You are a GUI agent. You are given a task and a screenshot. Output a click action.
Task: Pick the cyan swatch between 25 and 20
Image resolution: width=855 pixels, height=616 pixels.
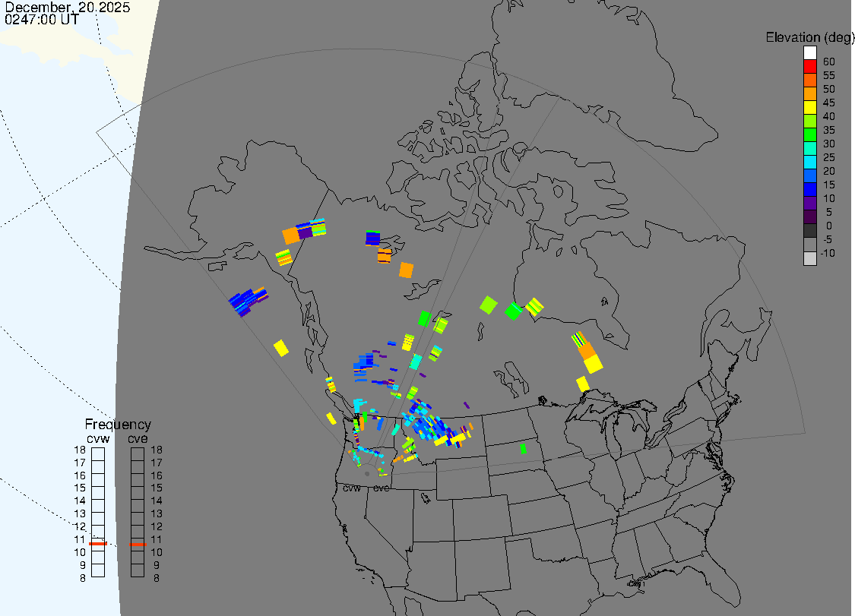coord(809,162)
